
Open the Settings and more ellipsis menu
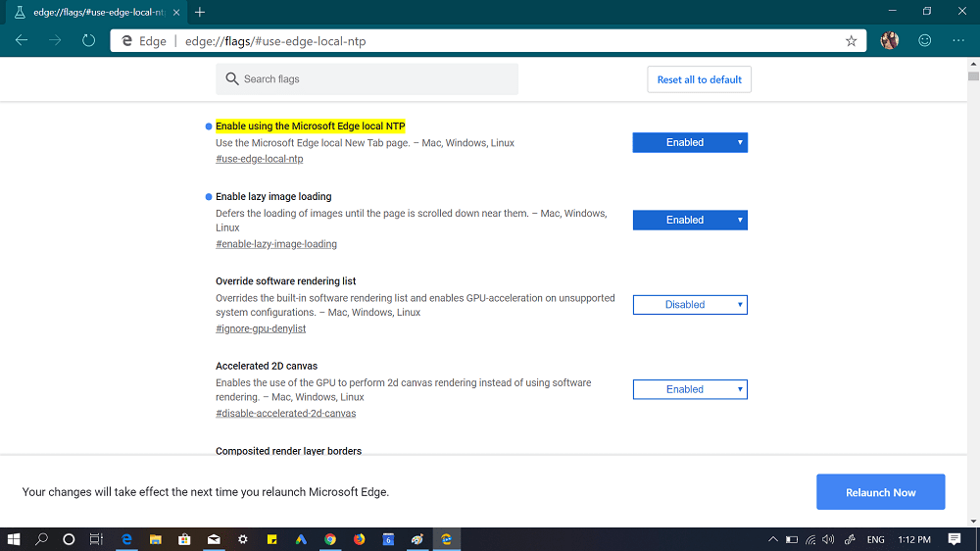click(958, 40)
